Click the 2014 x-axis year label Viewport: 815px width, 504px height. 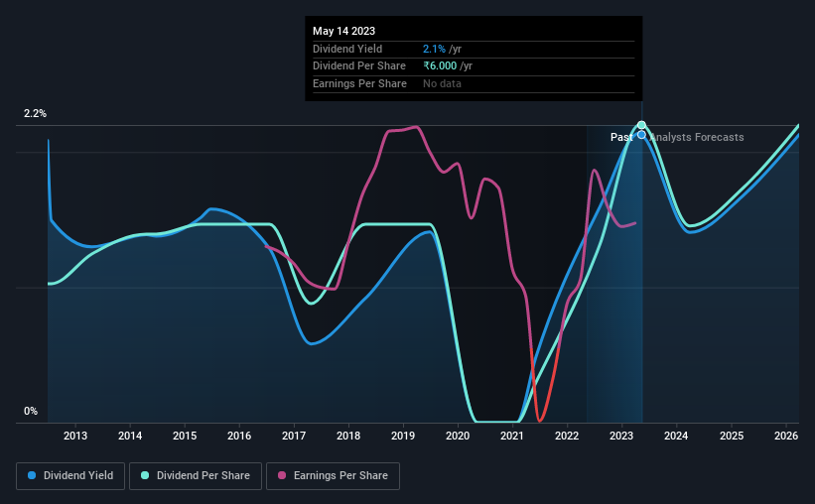click(x=130, y=436)
